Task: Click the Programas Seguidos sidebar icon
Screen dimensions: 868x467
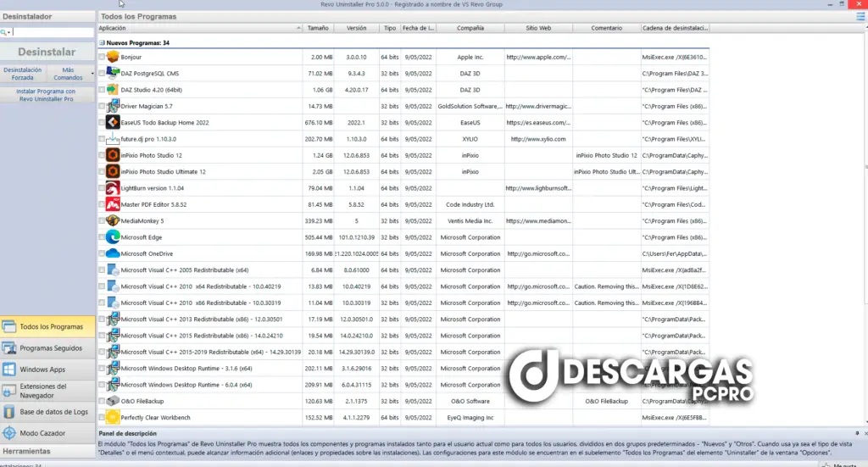Action: pyautogui.click(x=9, y=348)
